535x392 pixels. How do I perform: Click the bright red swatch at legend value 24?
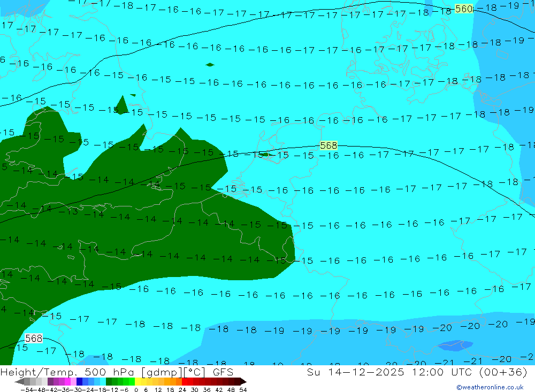[185, 381]
